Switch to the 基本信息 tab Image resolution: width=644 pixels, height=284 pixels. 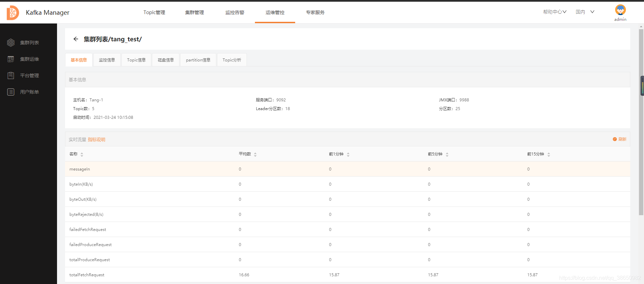pyautogui.click(x=79, y=60)
